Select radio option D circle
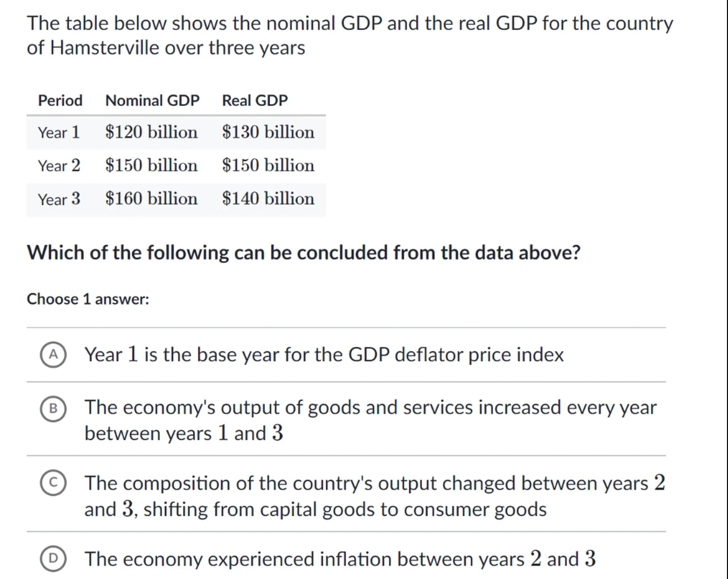728x579 pixels. pos(53,558)
